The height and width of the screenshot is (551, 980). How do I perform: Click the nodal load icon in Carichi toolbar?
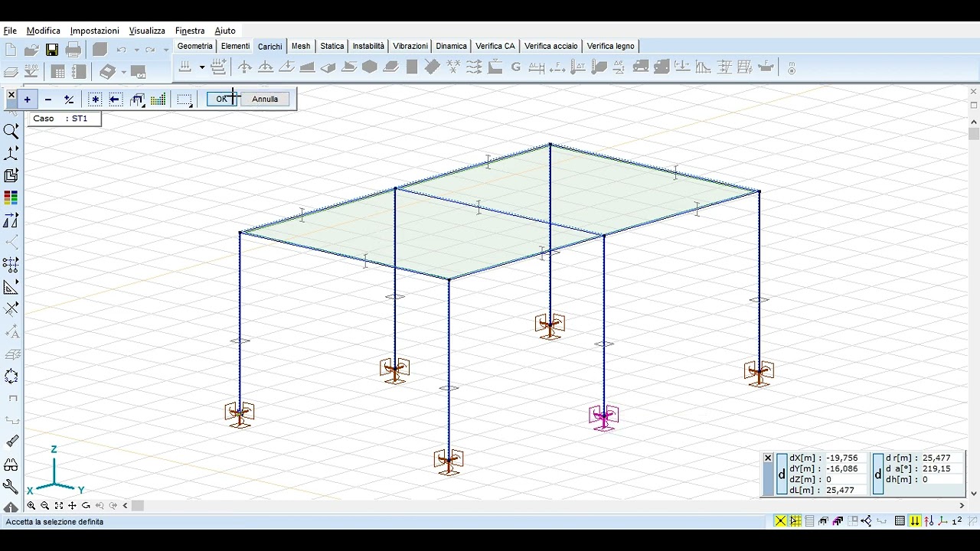(x=245, y=67)
